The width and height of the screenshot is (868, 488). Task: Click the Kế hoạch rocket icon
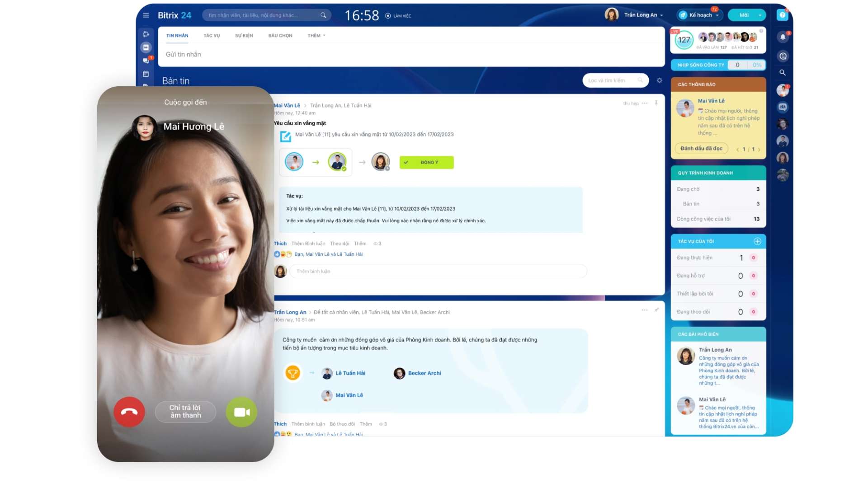(x=683, y=15)
